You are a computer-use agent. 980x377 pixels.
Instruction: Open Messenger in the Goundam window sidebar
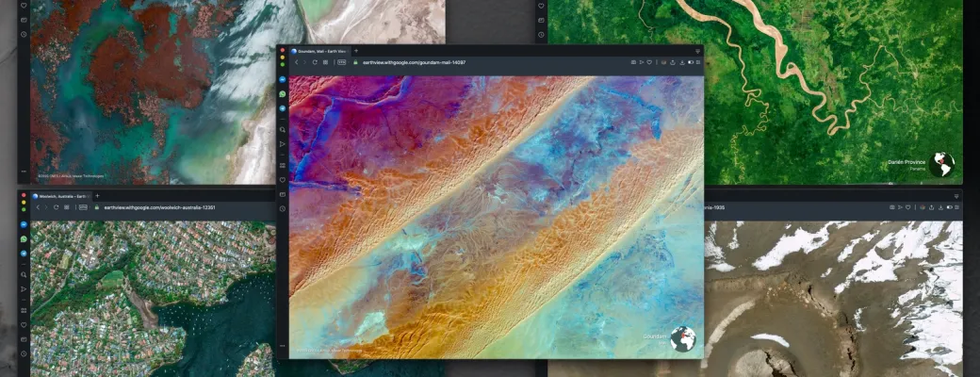click(283, 80)
